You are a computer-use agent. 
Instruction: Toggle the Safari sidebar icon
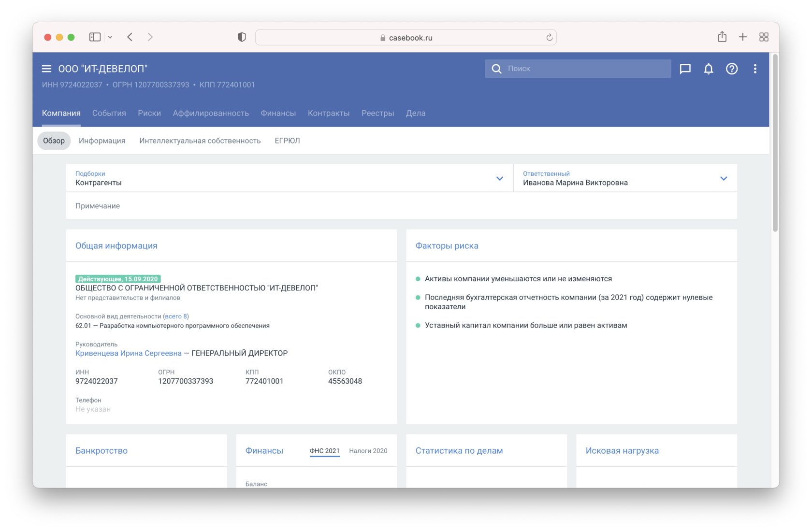point(95,37)
